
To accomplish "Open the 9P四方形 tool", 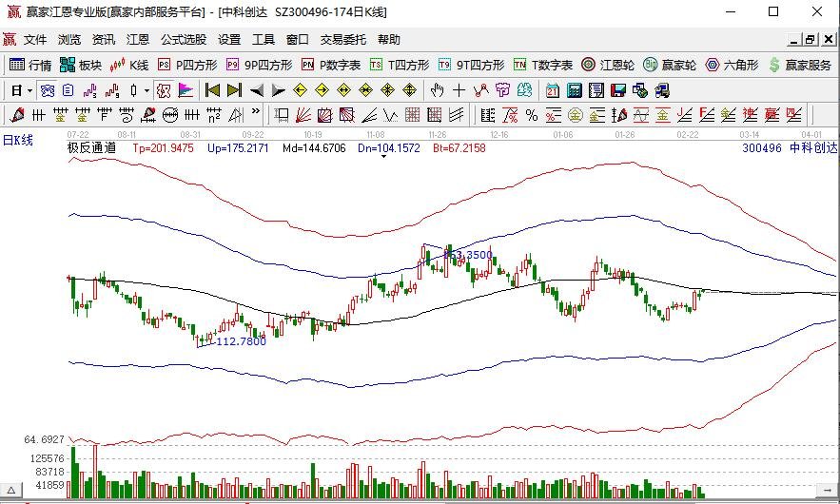I will pyautogui.click(x=260, y=65).
